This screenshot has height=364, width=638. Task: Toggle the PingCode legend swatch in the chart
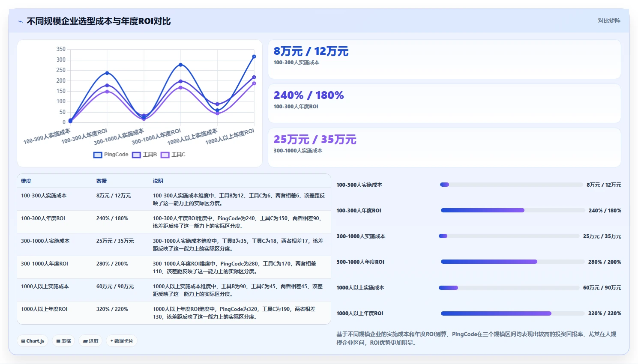point(98,155)
